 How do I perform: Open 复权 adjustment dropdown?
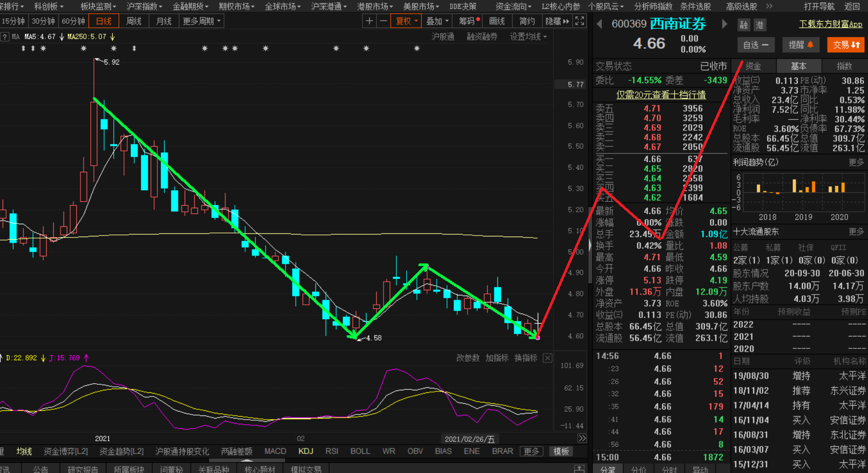tap(406, 21)
